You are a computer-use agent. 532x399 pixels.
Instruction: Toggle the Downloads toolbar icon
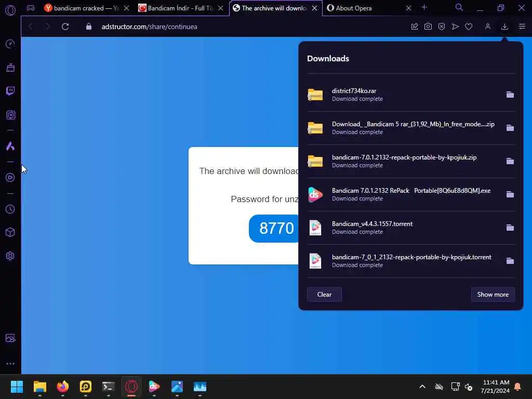[x=504, y=26]
